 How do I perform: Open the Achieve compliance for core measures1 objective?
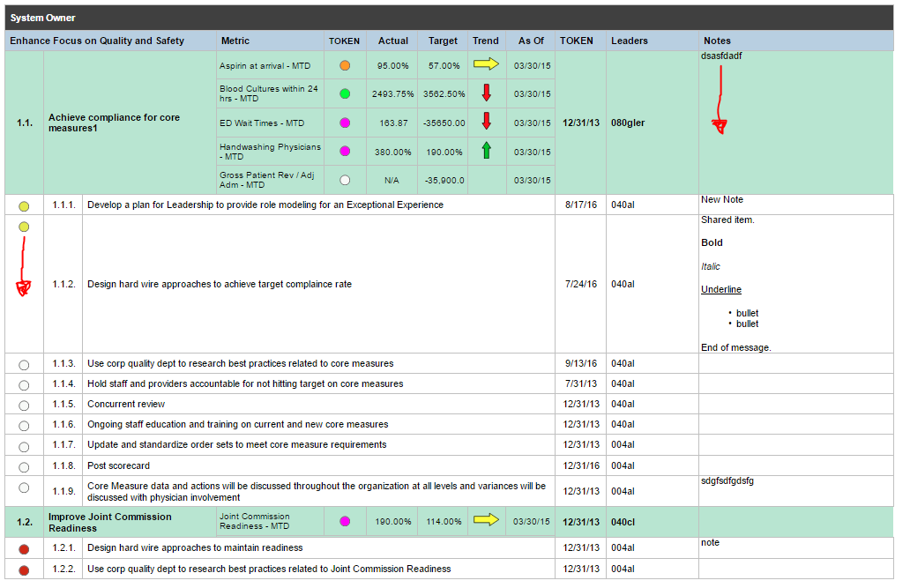(x=114, y=123)
